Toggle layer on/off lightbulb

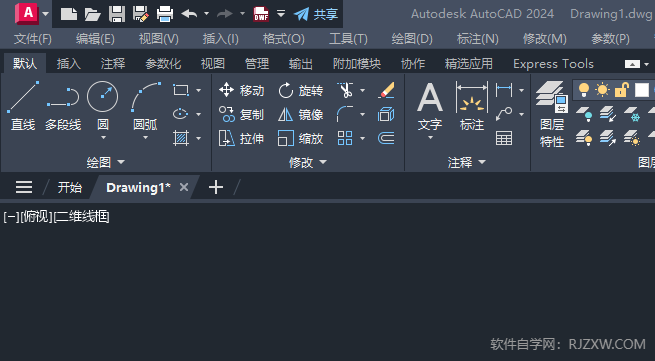coord(584,90)
